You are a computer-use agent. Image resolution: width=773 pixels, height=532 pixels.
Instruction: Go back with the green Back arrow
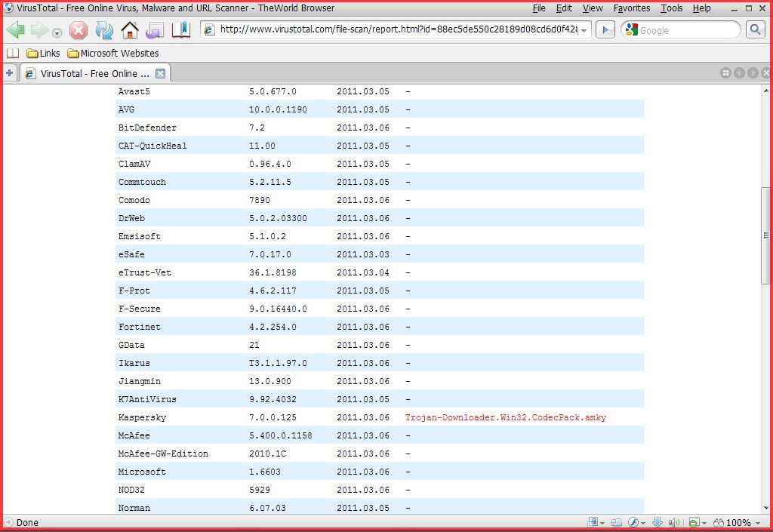[x=16, y=30]
